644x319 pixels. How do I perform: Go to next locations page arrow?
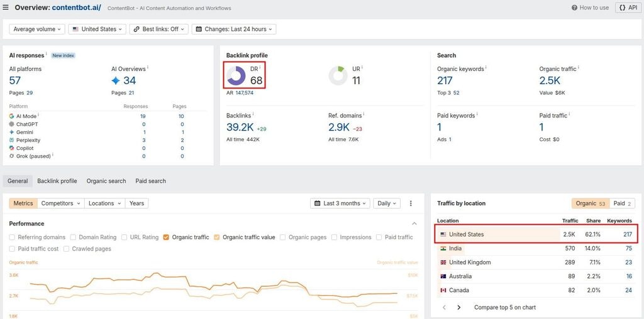pos(458,307)
